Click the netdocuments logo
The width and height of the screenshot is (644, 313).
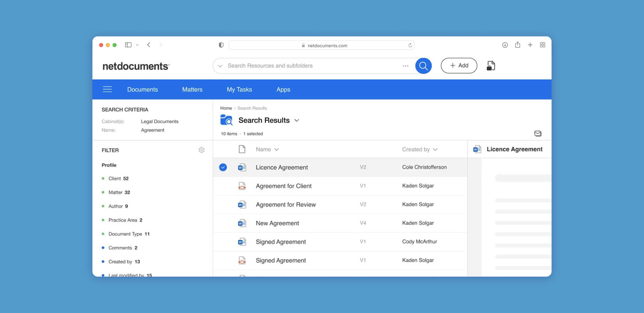click(x=136, y=66)
